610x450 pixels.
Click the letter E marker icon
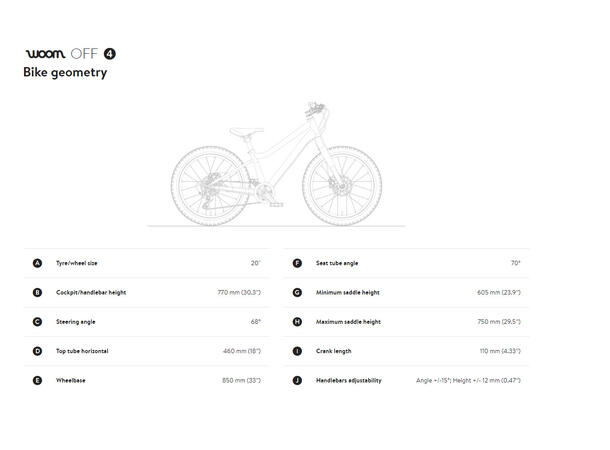click(x=37, y=380)
